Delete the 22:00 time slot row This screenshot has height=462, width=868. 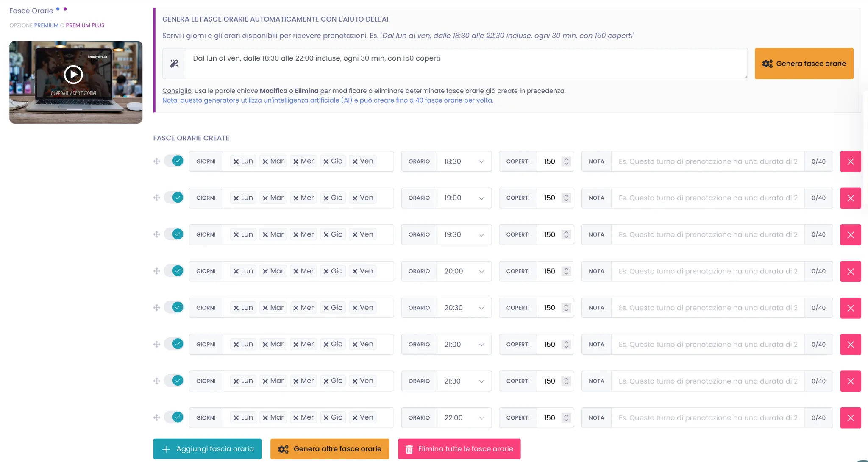pyautogui.click(x=850, y=418)
